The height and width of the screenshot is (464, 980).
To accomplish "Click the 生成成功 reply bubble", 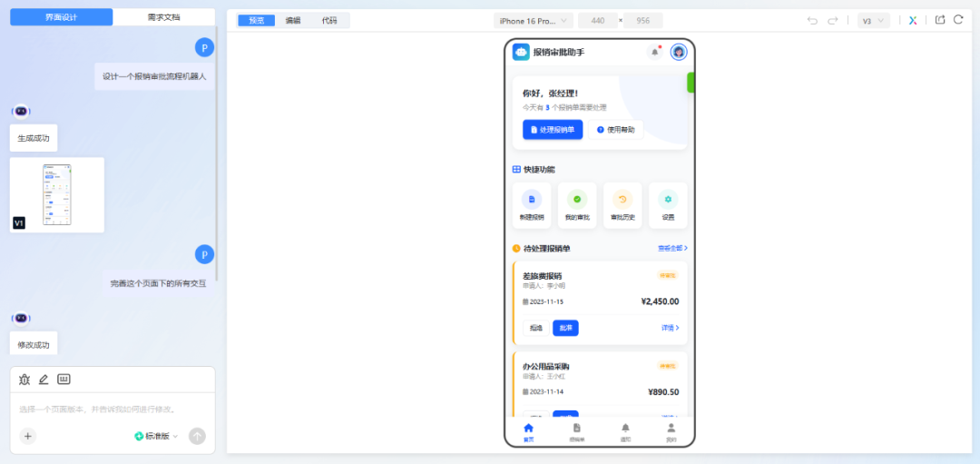I will (34, 138).
